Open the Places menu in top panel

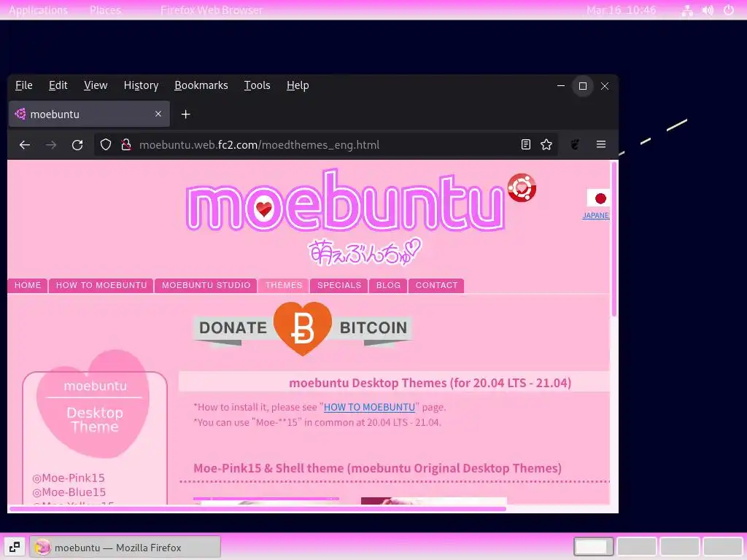point(105,10)
